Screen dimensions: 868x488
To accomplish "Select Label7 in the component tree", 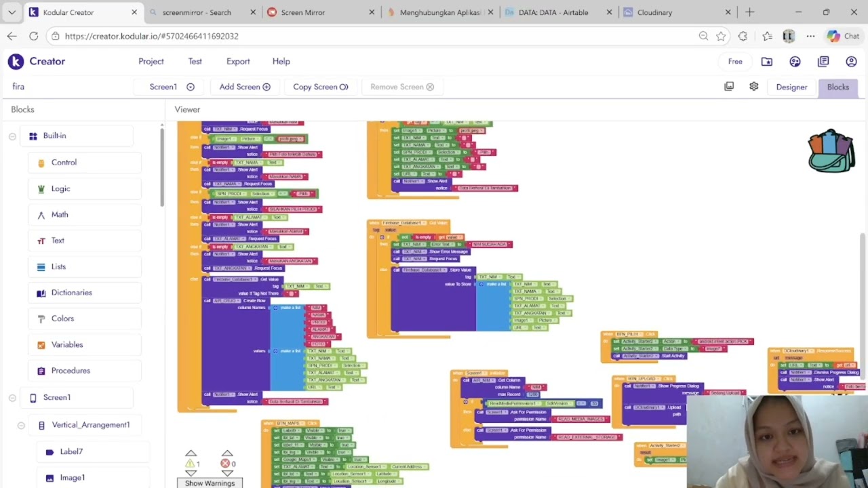I will click(x=71, y=451).
